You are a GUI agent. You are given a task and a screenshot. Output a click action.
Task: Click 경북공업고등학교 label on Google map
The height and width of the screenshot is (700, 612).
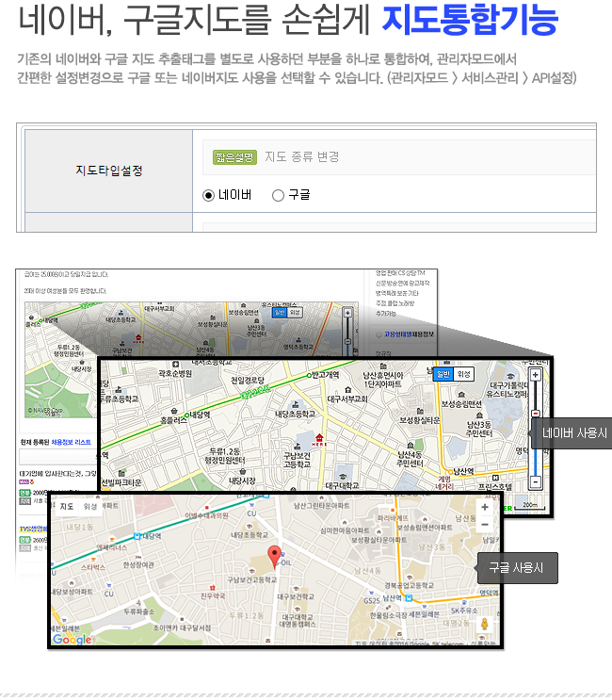tap(409, 585)
